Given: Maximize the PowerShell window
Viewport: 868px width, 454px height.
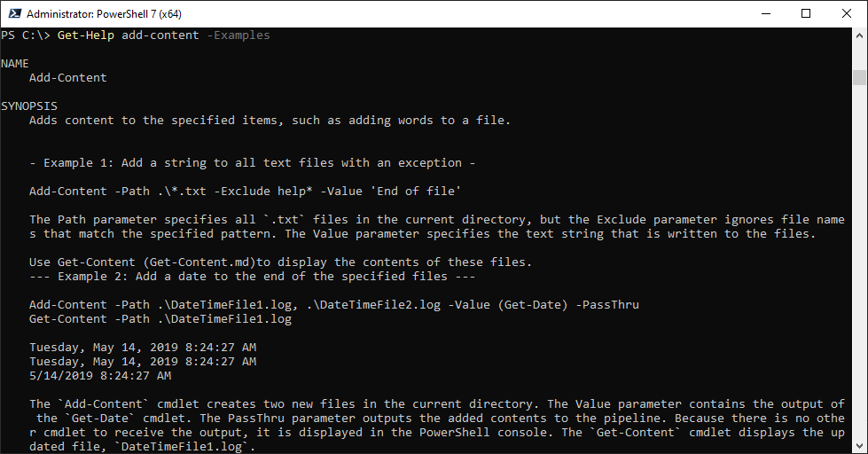Looking at the screenshot, I should tap(805, 13).
